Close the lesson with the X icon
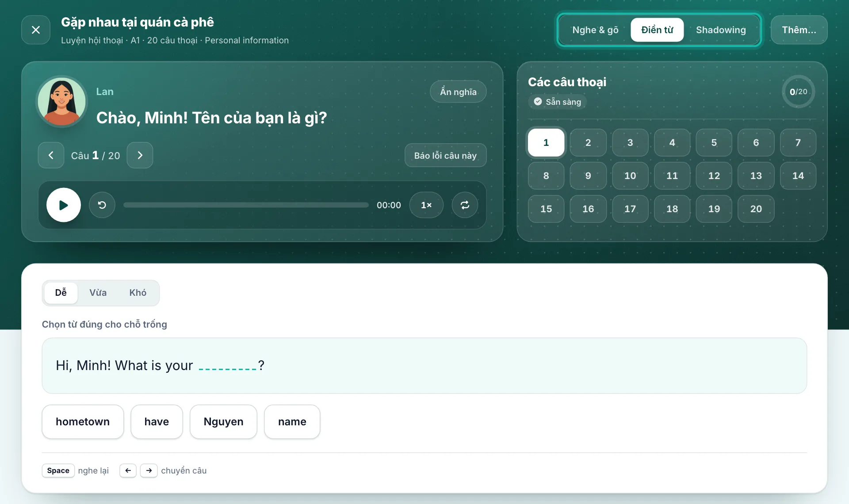The height and width of the screenshot is (504, 849). pos(36,30)
